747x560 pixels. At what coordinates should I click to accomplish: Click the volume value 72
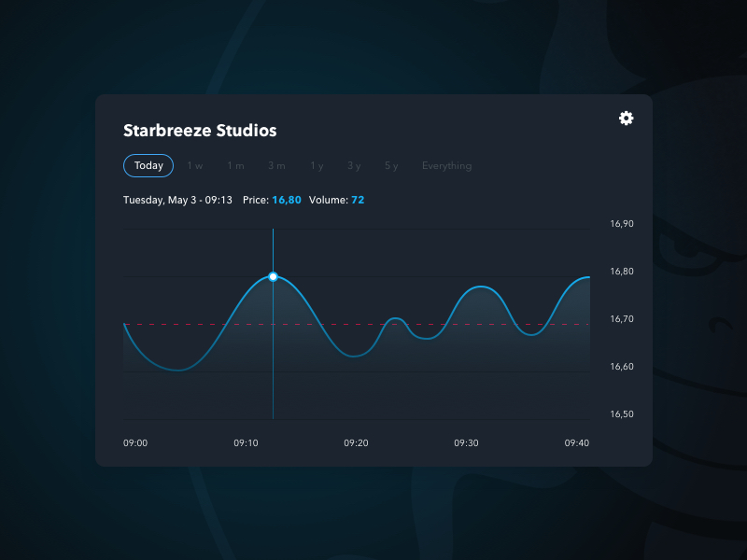pyautogui.click(x=358, y=200)
